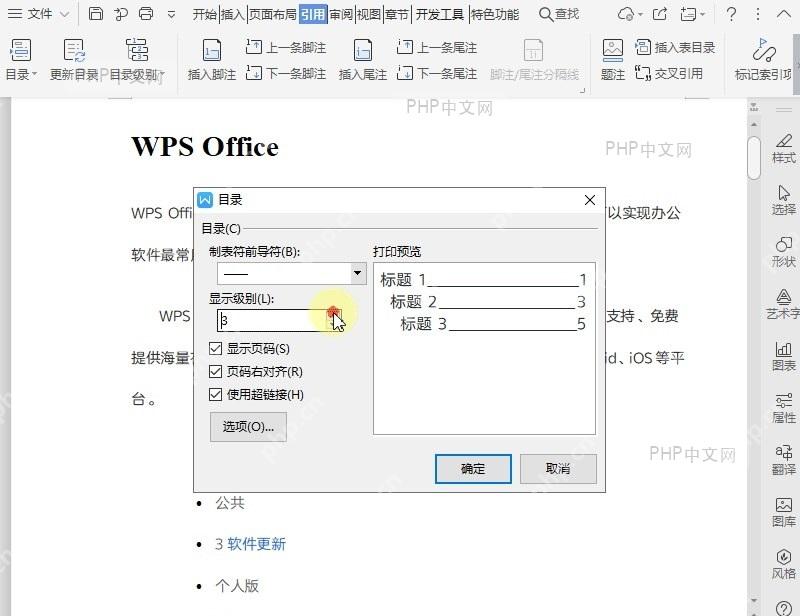Open the 文件 menu
The height and width of the screenshot is (616, 800).
38,14
